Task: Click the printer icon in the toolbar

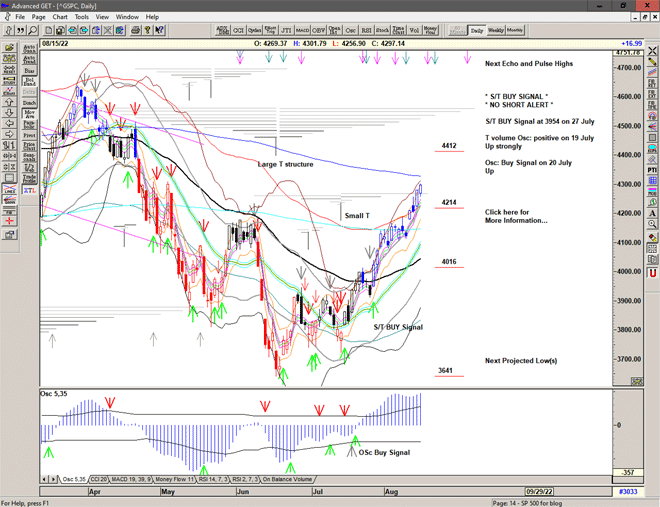Action: pos(134,29)
